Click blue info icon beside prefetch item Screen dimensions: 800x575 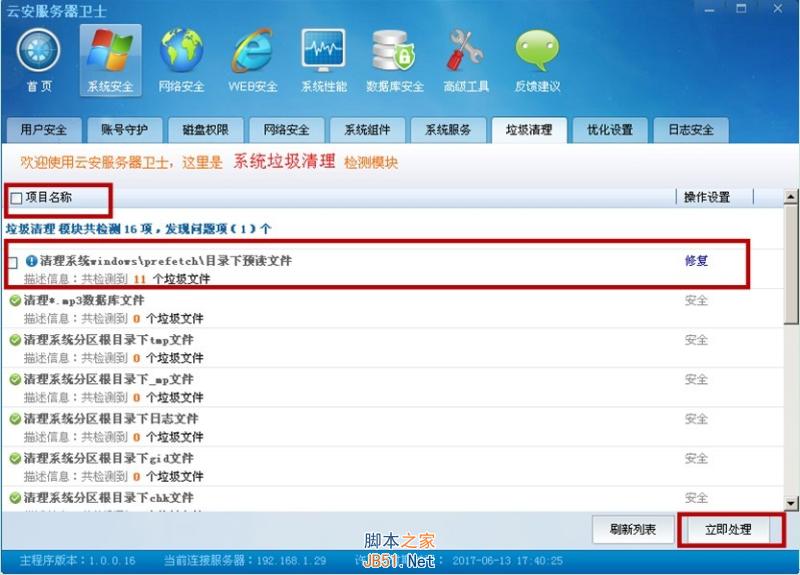[32, 261]
